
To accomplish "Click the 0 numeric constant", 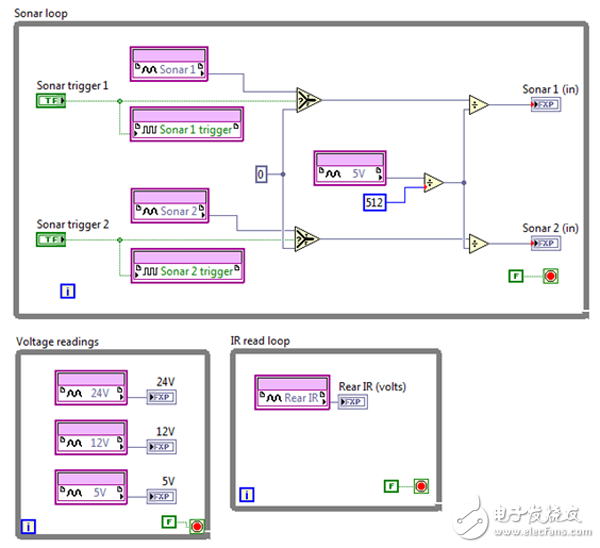I will [x=262, y=175].
